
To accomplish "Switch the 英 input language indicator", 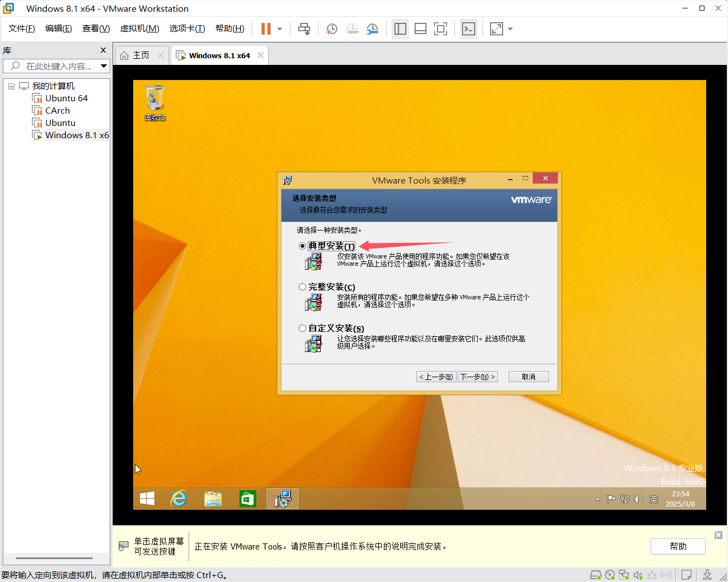I will click(x=654, y=499).
